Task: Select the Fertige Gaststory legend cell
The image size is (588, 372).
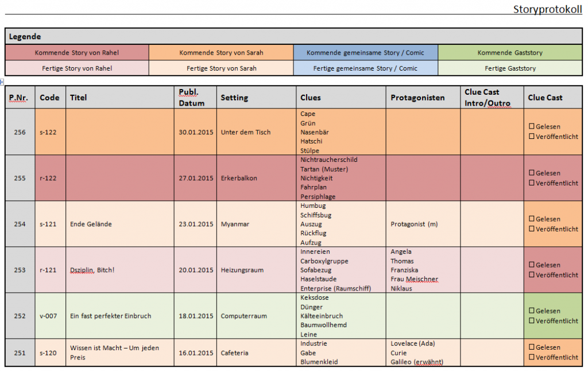Action: click(x=510, y=68)
